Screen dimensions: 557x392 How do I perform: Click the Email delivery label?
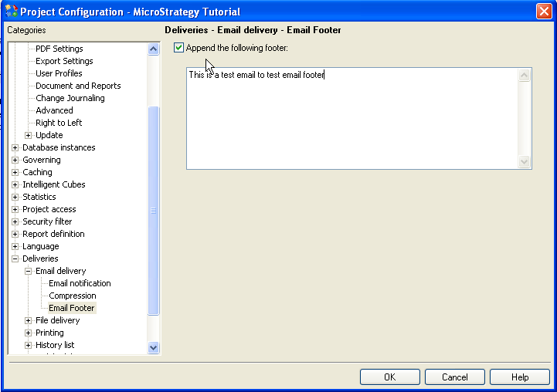61,271
